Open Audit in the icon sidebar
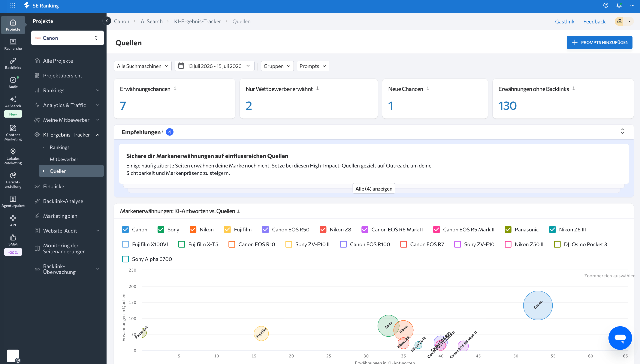The image size is (640, 364). pos(13,83)
